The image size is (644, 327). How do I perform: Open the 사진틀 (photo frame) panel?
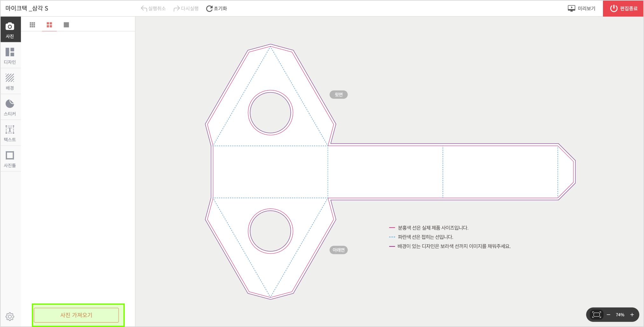[10, 159]
